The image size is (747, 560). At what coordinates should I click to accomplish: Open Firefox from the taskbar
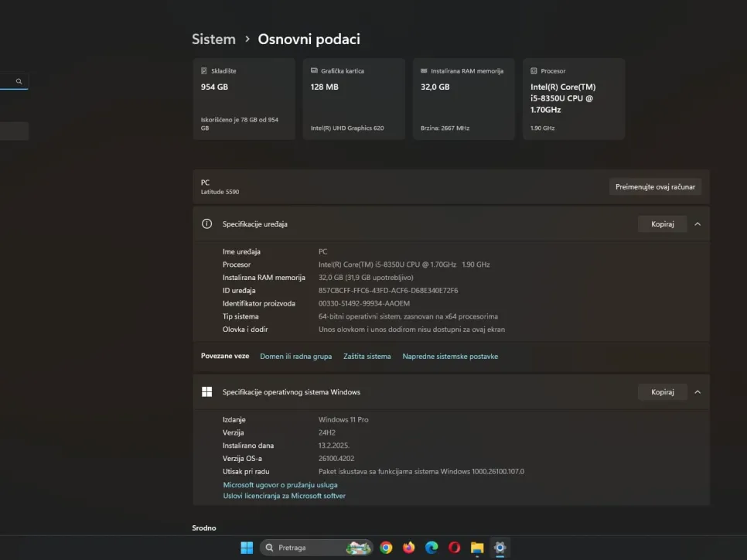pos(409,548)
